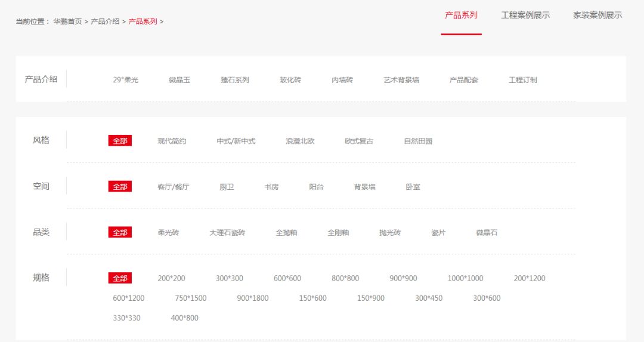Choose 卧室 space filter
The image size is (644, 342).
pos(413,187)
